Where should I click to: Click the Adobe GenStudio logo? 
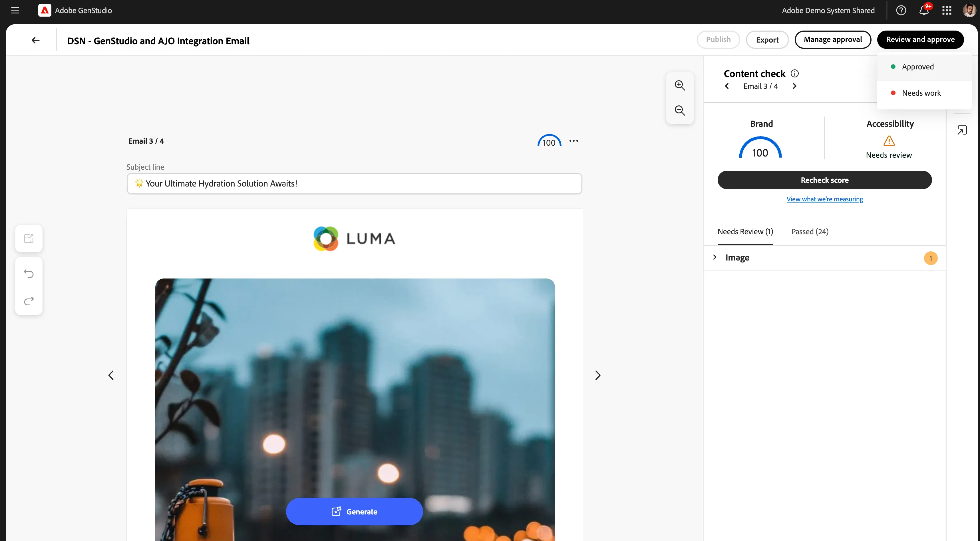tap(45, 10)
